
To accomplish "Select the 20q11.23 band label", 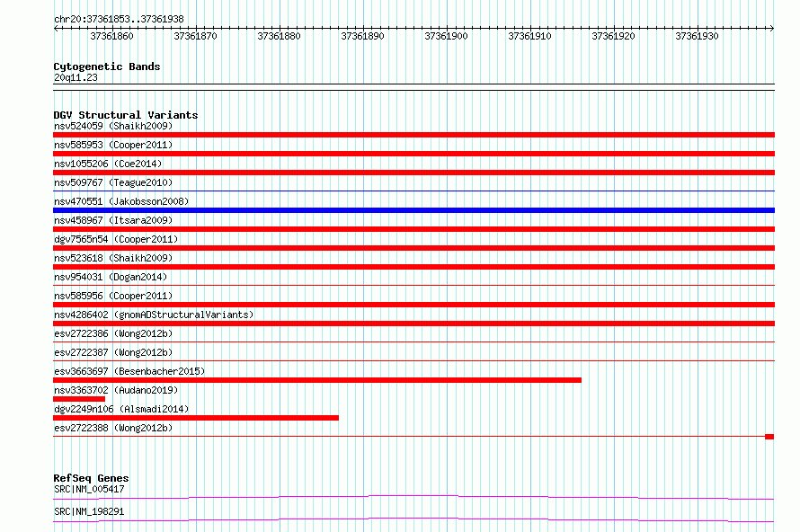I will tap(76, 77).
